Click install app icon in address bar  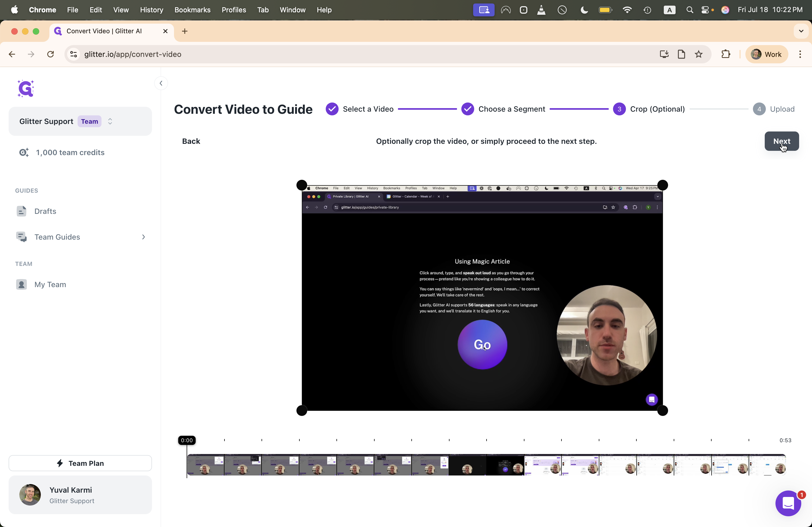pos(664,54)
